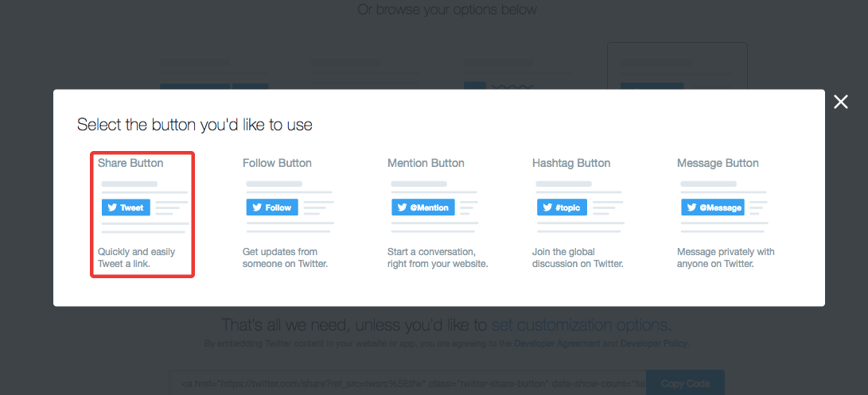The width and height of the screenshot is (868, 395).
Task: Close the button selection dialog
Action: coord(841,102)
